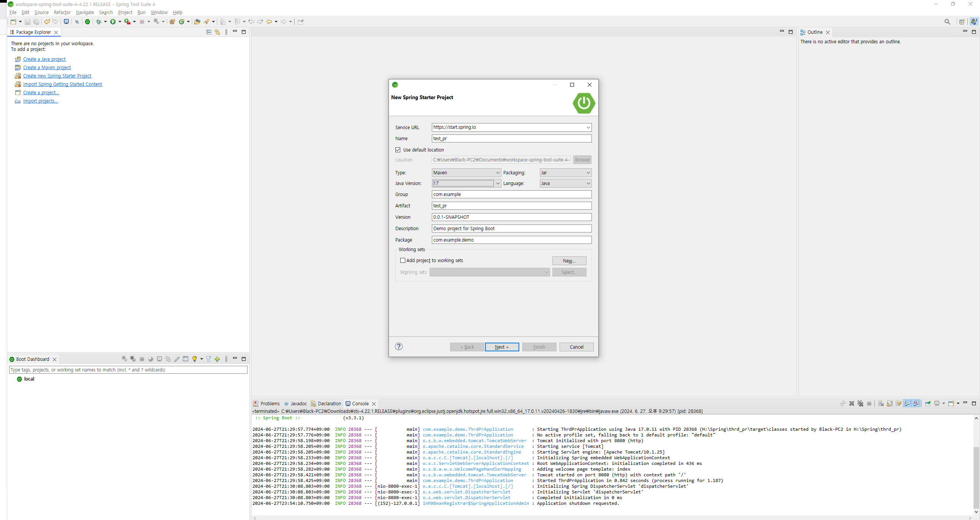Click the toolbar search magnifier icon
This screenshot has height=520, width=980.
coord(947,22)
